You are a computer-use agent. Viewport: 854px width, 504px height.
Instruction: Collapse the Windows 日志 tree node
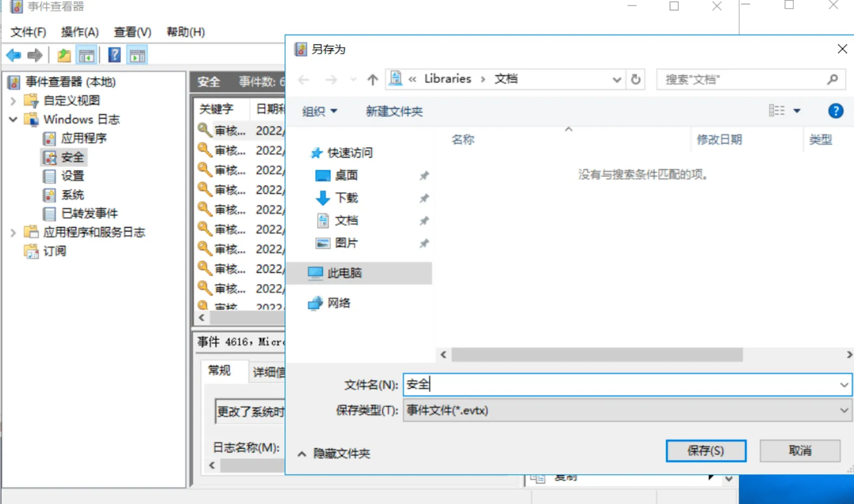coord(13,119)
